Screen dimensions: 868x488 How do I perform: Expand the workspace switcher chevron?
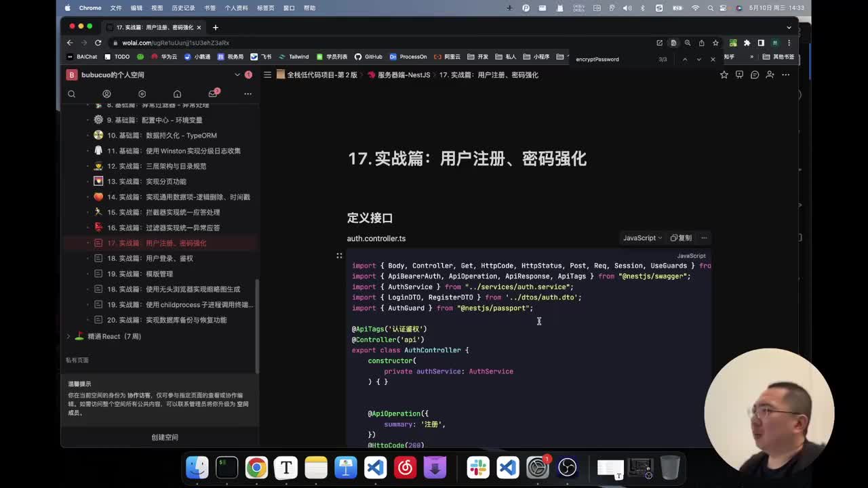237,75
